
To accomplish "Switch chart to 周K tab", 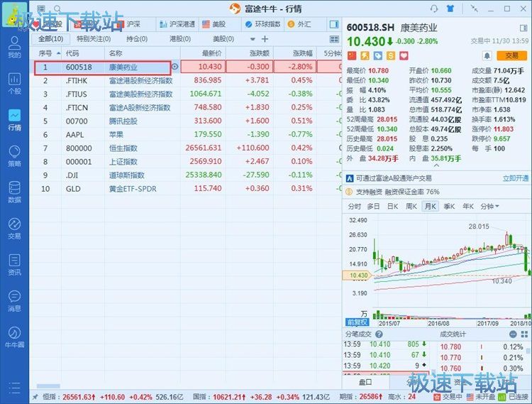I will click(x=411, y=206).
